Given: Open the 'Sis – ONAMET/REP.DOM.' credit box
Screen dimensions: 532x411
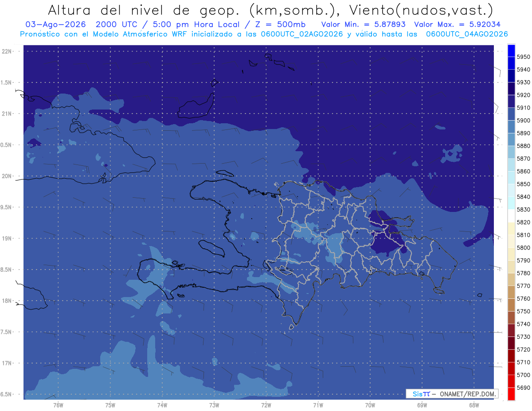Looking at the screenshot, I should (x=452, y=394).
